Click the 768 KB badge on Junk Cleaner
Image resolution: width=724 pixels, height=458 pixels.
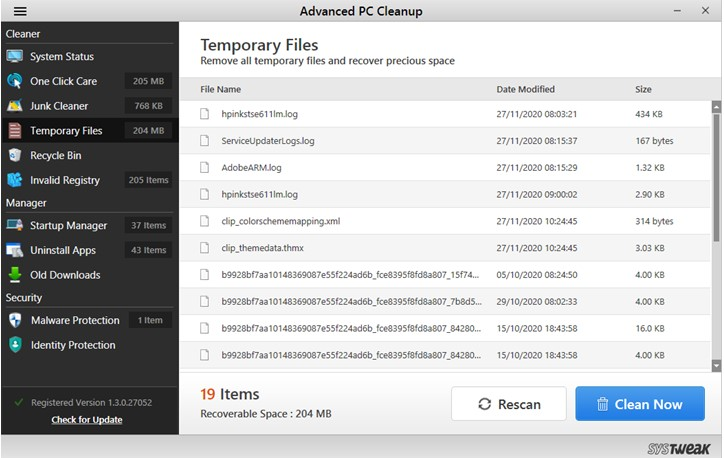pyautogui.click(x=148, y=106)
